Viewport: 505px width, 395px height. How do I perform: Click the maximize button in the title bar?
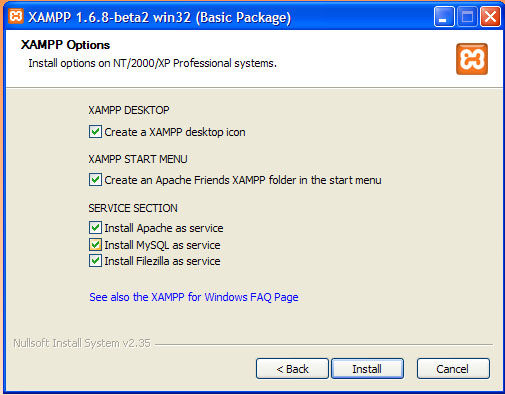[x=467, y=16]
